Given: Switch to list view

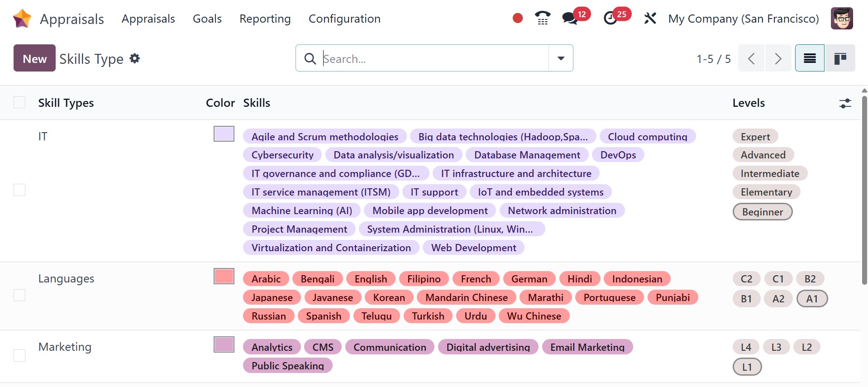Looking at the screenshot, I should (x=810, y=58).
